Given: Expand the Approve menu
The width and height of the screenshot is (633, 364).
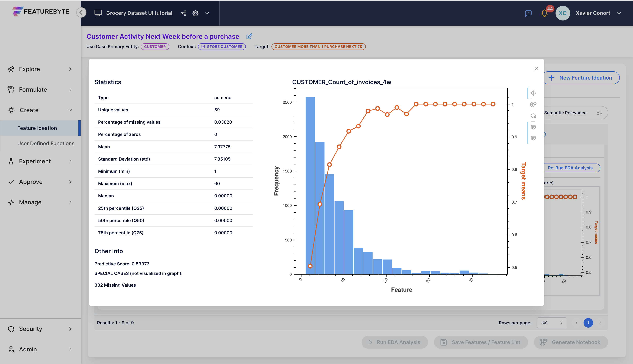Looking at the screenshot, I should point(40,182).
